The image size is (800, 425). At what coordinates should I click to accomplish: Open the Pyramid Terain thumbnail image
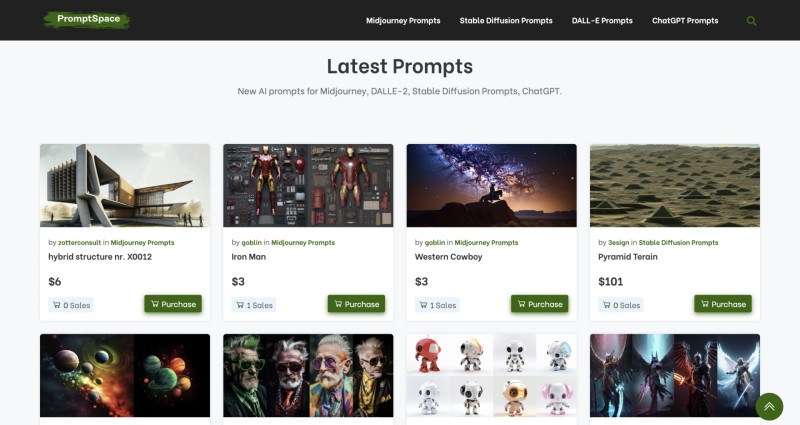[x=675, y=185]
